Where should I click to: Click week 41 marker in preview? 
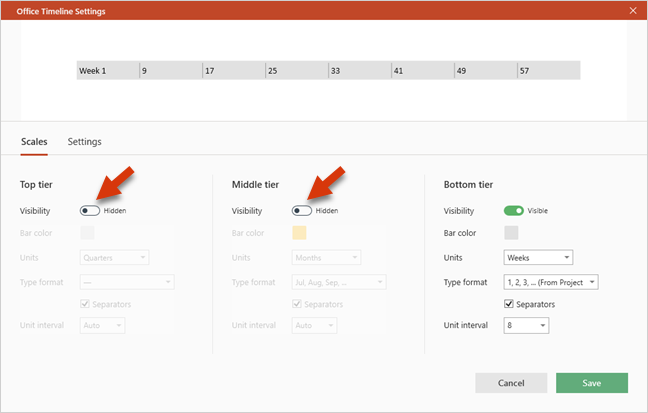[398, 71]
